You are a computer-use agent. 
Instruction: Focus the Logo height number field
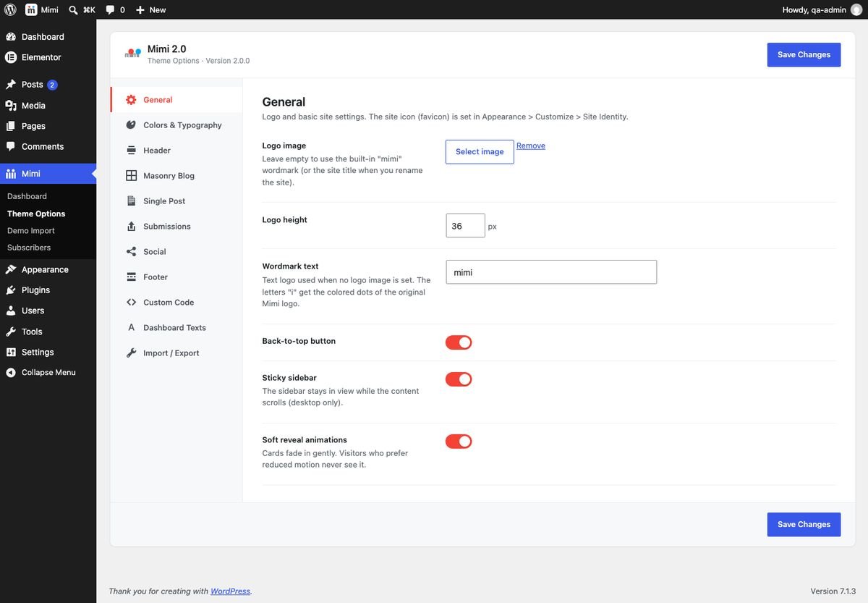(465, 226)
